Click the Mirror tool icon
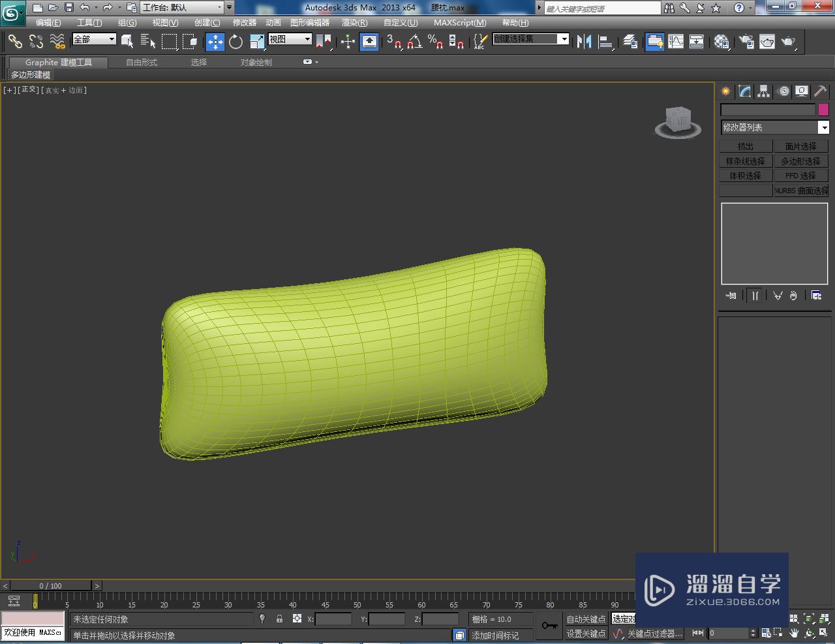 tap(584, 42)
